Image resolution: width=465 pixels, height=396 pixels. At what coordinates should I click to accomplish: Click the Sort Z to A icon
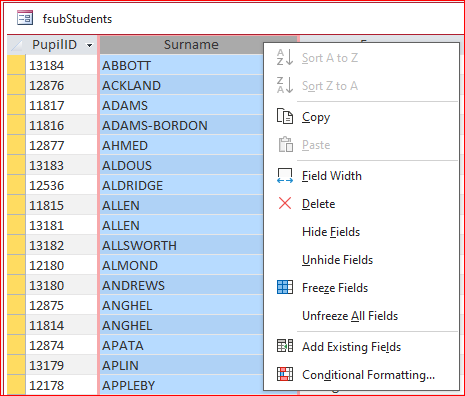[285, 85]
